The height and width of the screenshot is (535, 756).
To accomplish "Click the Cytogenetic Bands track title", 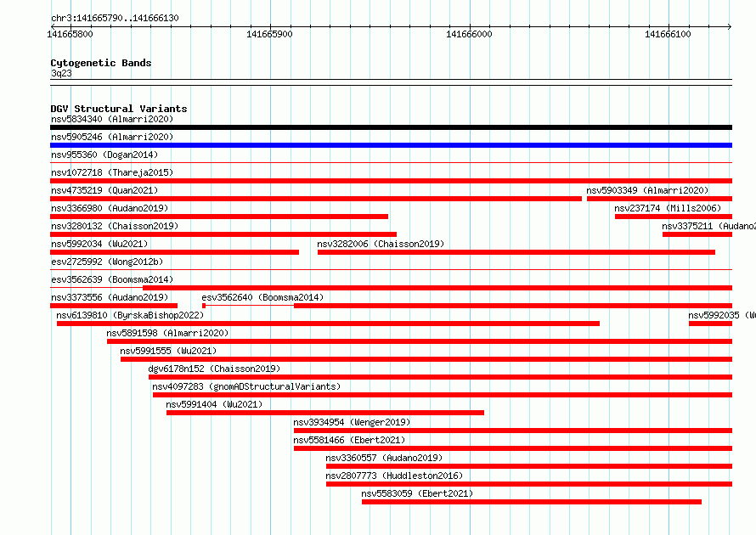I will pyautogui.click(x=101, y=63).
